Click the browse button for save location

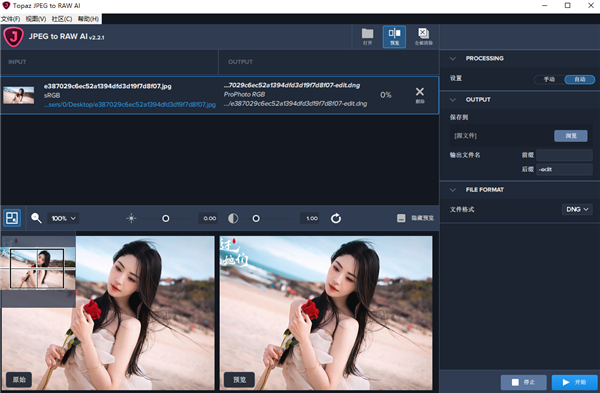point(571,136)
